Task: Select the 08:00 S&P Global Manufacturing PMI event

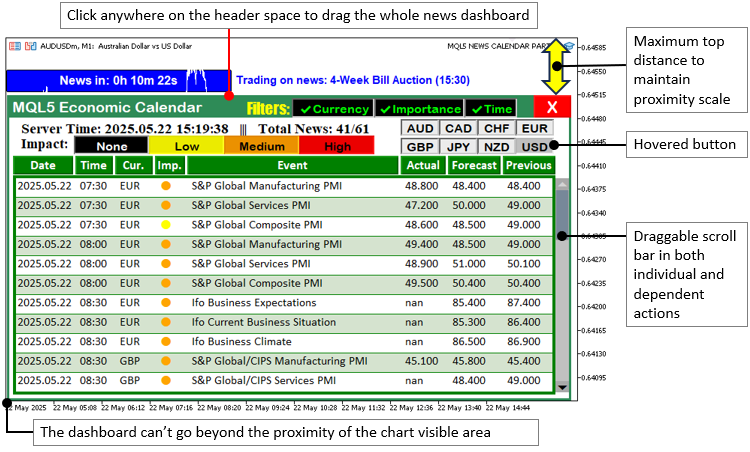Action: [x=284, y=244]
